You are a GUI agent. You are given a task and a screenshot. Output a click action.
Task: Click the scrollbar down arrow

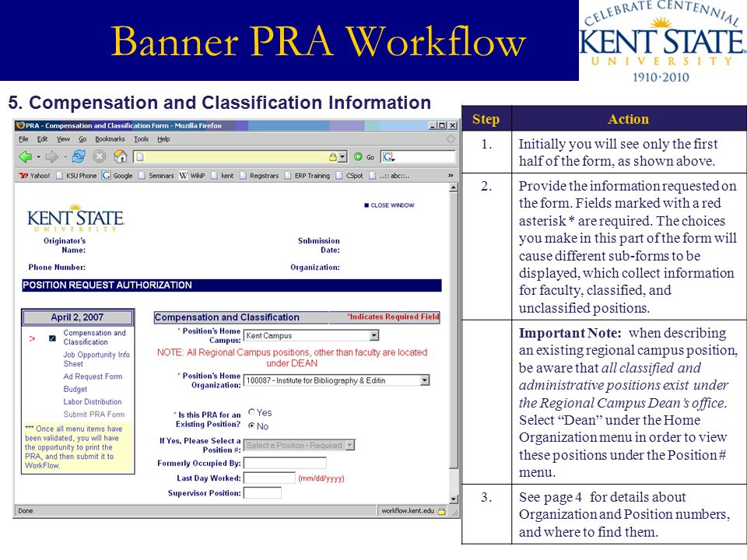453,499
